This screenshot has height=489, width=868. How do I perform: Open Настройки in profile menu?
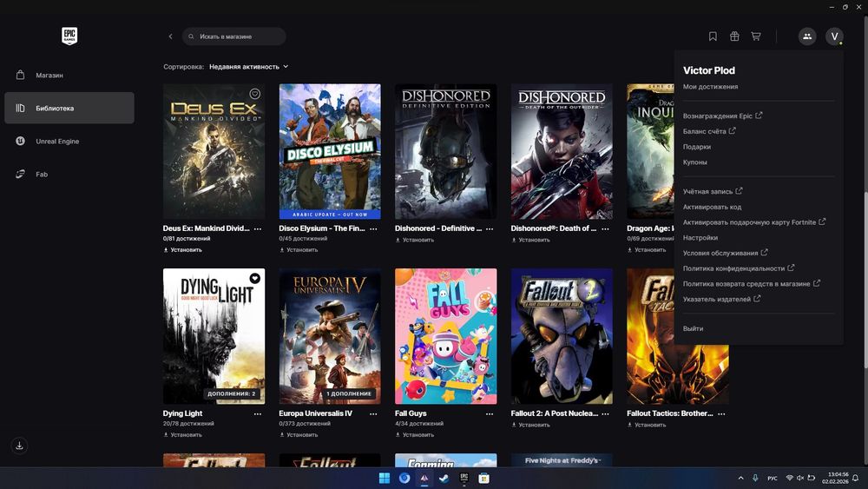(700, 238)
